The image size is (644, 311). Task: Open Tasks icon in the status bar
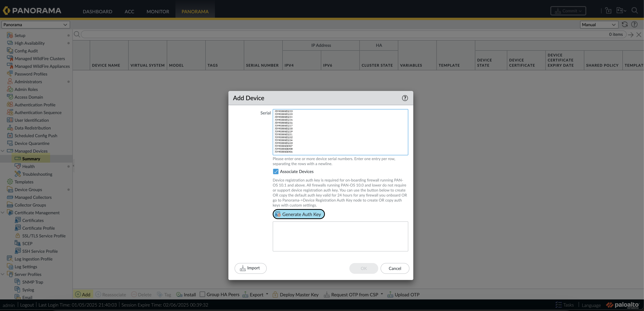(558, 305)
